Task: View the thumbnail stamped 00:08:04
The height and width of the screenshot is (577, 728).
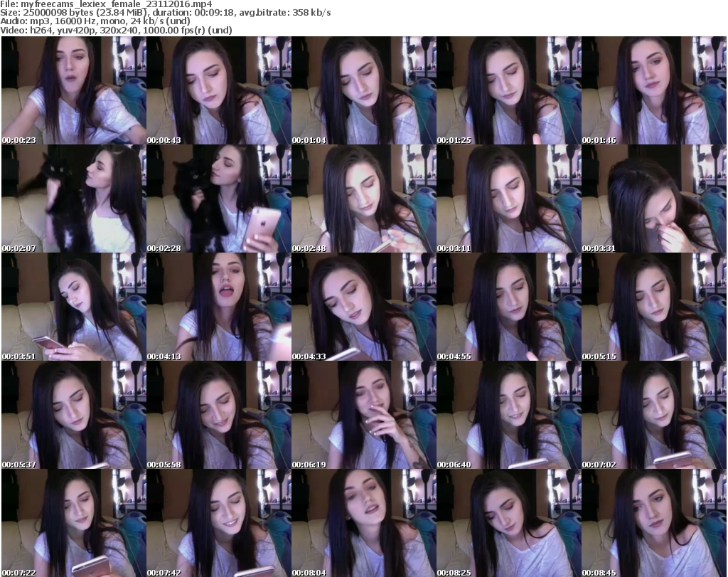Action: [364, 523]
